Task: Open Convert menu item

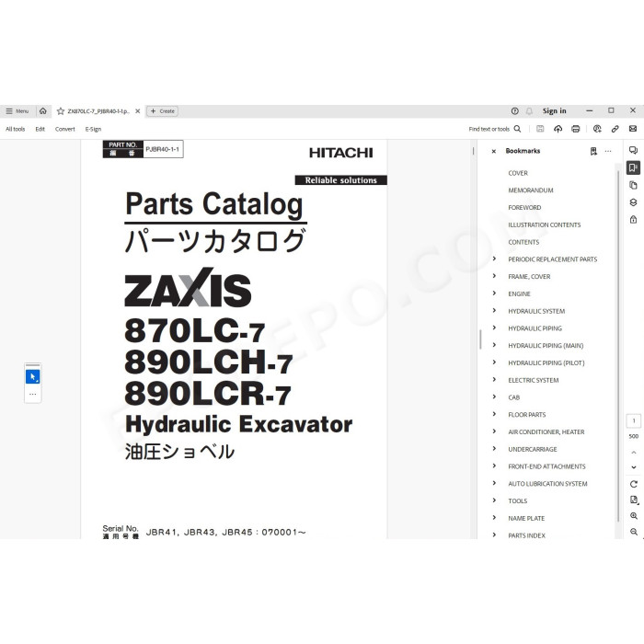Action: tap(65, 129)
